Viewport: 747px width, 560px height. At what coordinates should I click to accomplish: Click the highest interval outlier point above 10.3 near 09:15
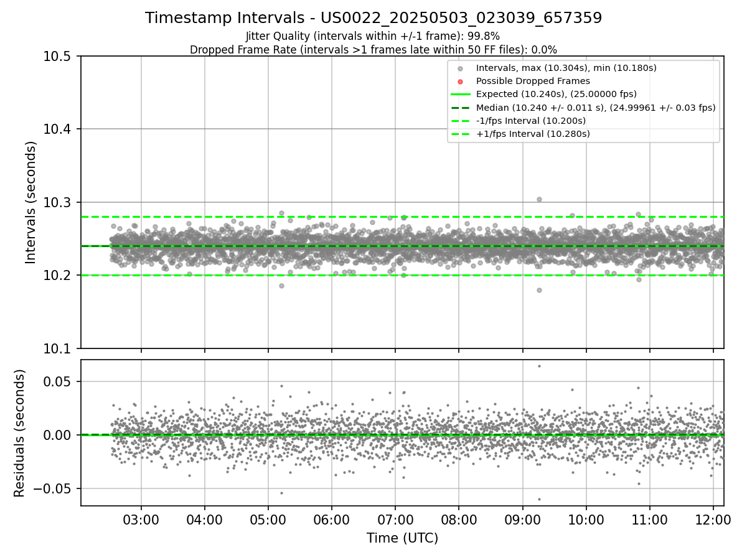point(539,200)
